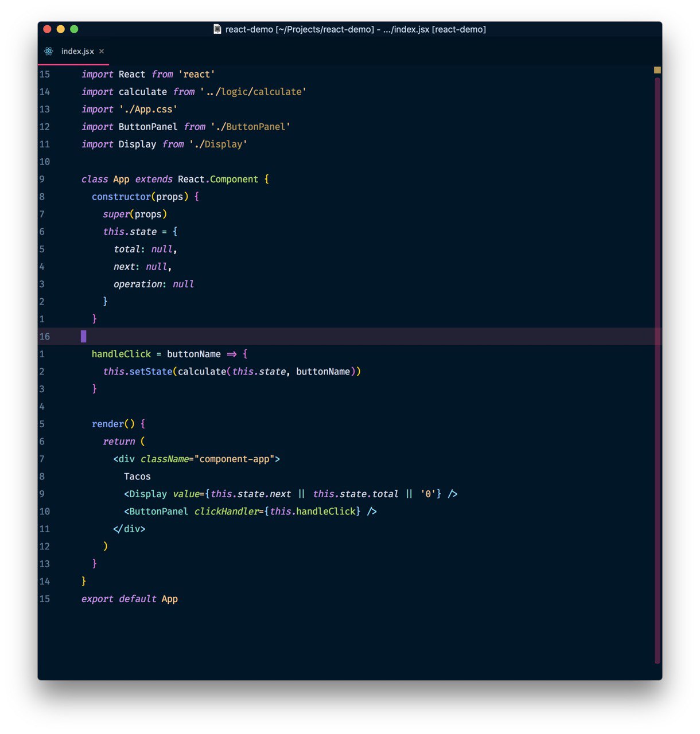
Task: Click the document icon in window title
Action: click(x=217, y=29)
